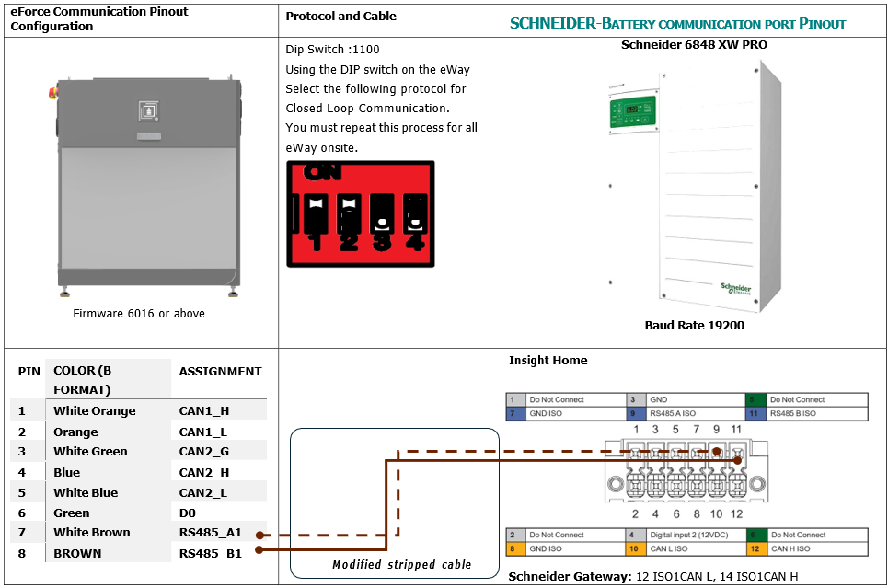Click the 'Schneider 6848 XW PRO' label
The width and height of the screenshot is (888, 588).
pos(694,45)
